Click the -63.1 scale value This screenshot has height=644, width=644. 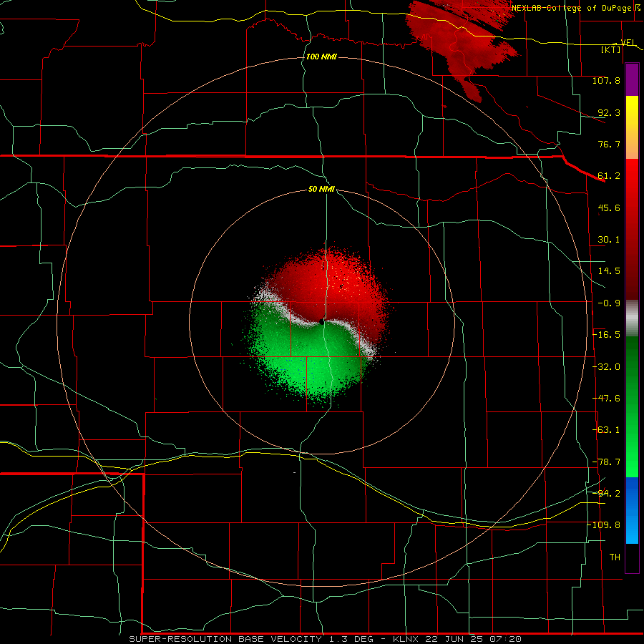[606, 430]
